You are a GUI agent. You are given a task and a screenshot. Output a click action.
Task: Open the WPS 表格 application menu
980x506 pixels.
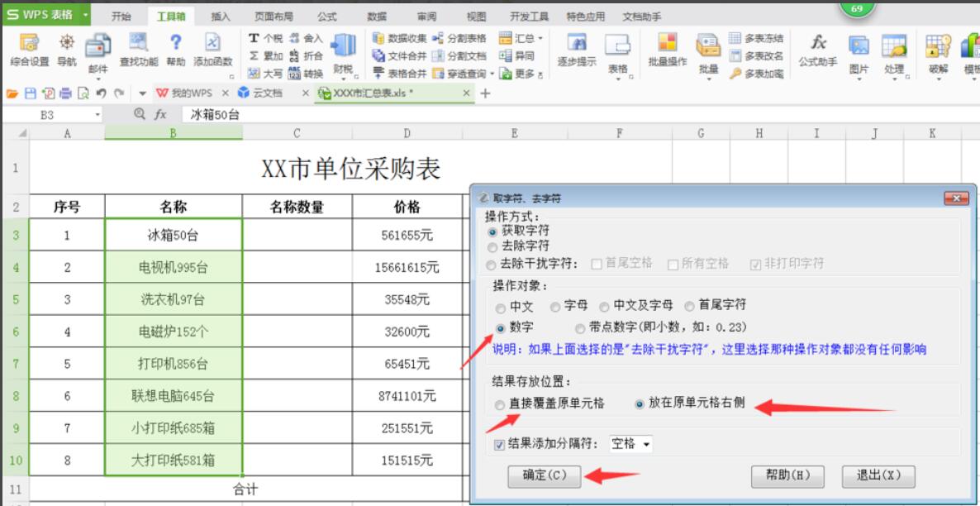click(45, 15)
